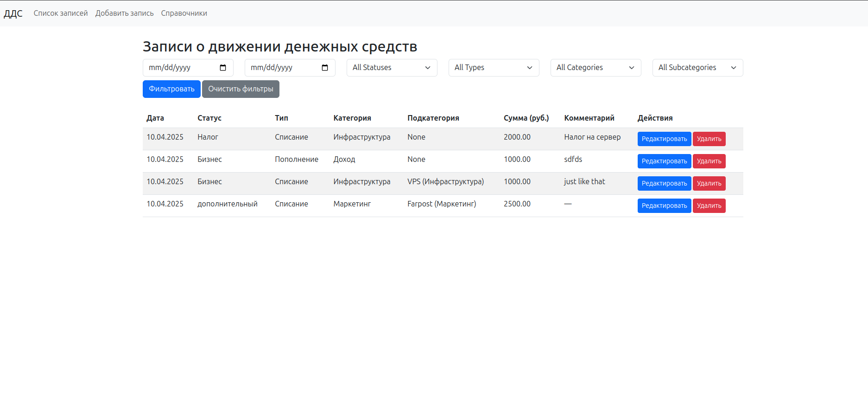Click the ДДС brand link

point(13,13)
